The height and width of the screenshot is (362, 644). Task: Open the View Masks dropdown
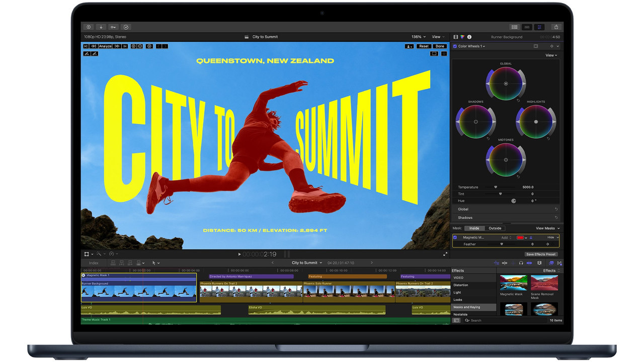[x=546, y=228]
